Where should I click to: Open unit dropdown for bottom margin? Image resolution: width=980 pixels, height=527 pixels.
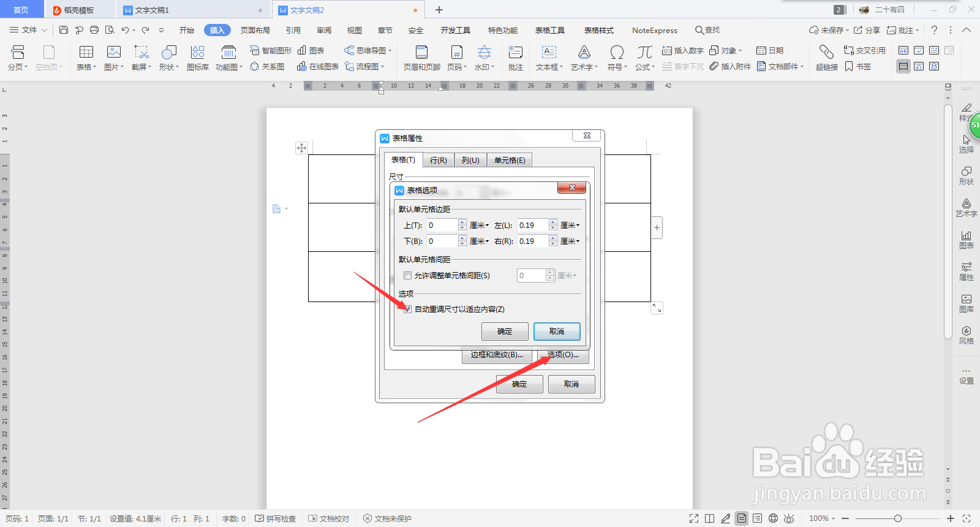480,241
